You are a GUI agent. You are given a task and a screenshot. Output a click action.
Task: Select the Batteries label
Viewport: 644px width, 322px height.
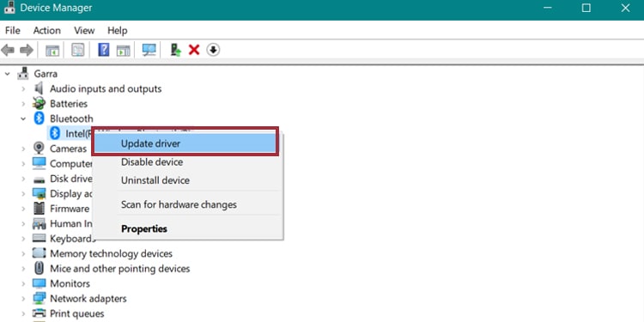69,104
